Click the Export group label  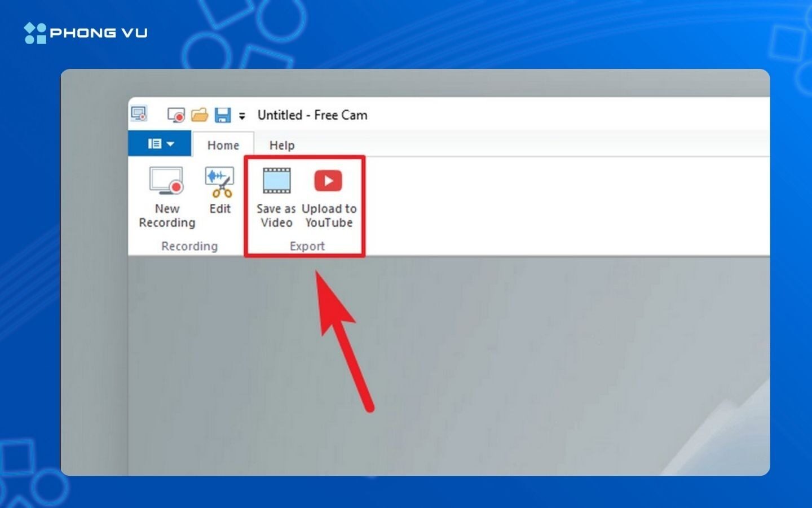click(307, 246)
